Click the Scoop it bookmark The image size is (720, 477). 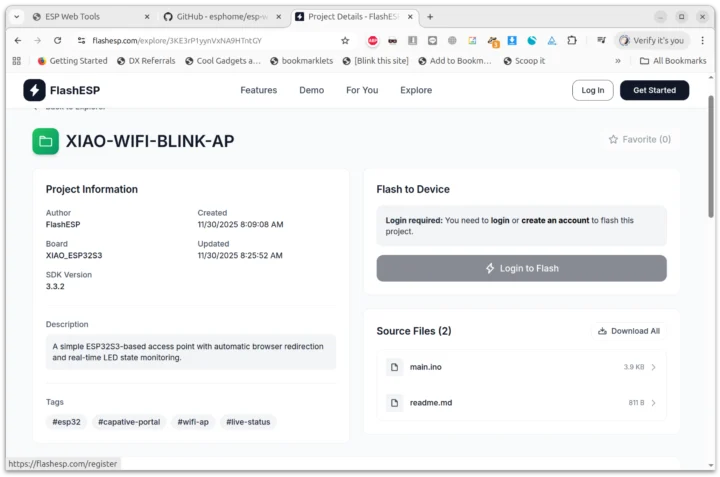tap(524, 61)
